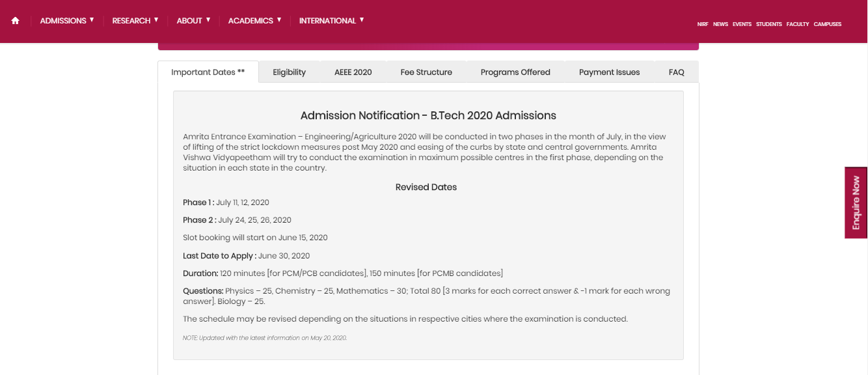Go to the News page

click(720, 24)
